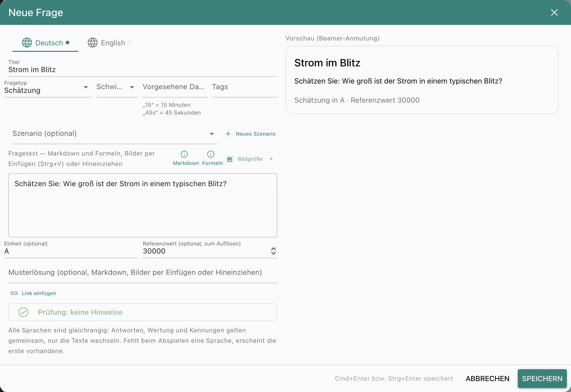
Task: Open the Formeln info help icon
Action: [x=211, y=154]
